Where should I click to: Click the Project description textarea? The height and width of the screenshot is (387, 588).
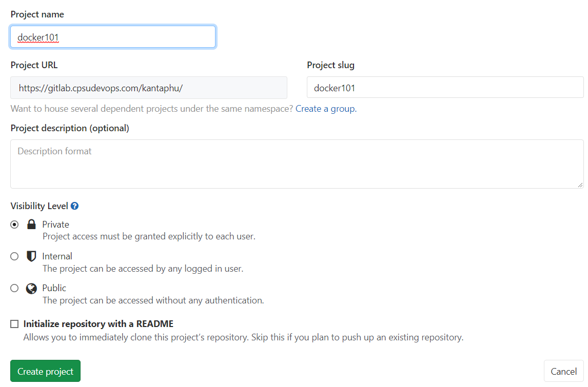tap(297, 164)
